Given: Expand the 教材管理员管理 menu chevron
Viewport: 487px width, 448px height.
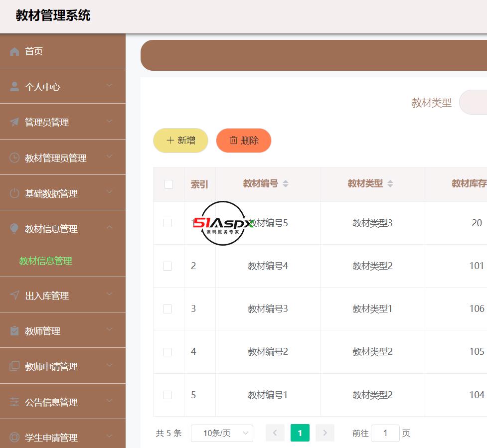Looking at the screenshot, I should coord(109,156).
